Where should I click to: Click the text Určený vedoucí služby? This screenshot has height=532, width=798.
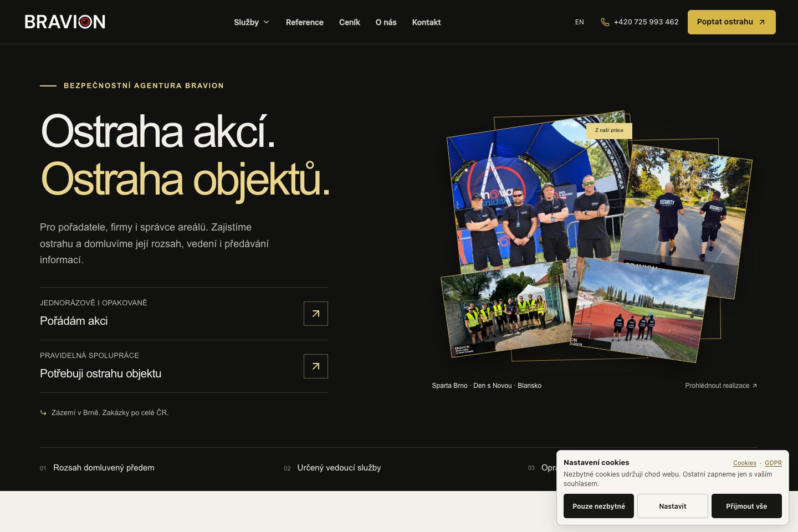339,468
